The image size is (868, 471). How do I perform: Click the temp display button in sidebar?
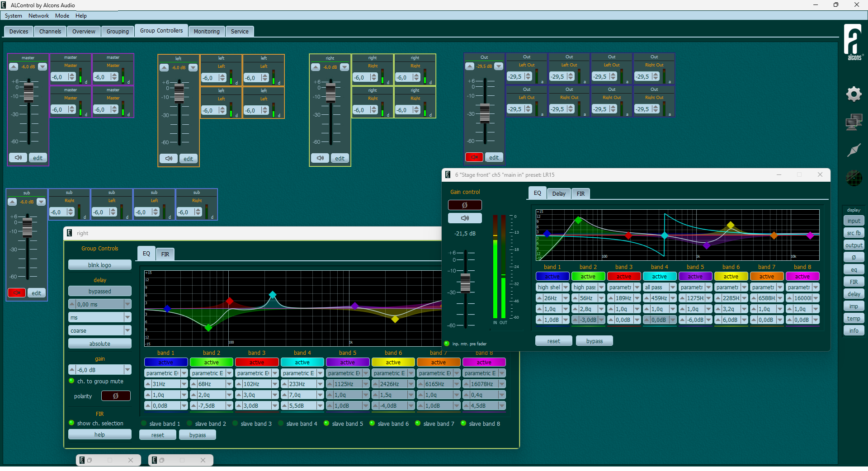[854, 318]
